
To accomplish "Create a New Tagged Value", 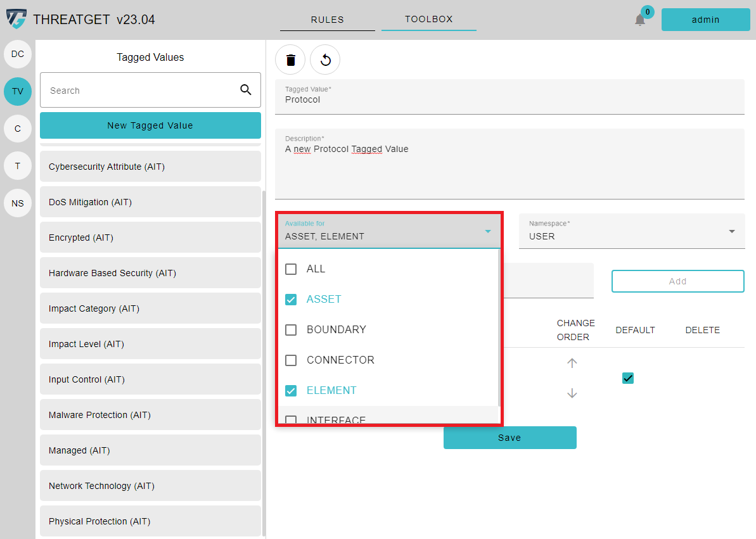I will (x=150, y=125).
